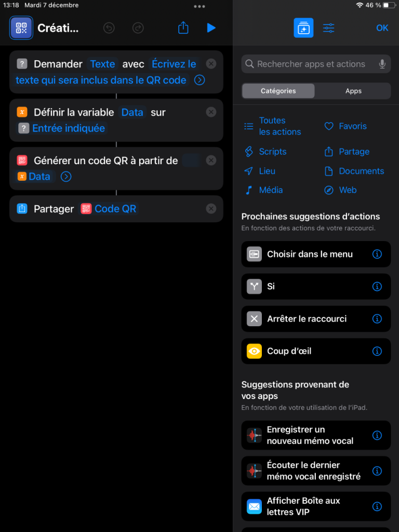Expand the Générer un code QR chevron
Image resolution: width=399 pixels, height=532 pixels.
[x=66, y=177]
